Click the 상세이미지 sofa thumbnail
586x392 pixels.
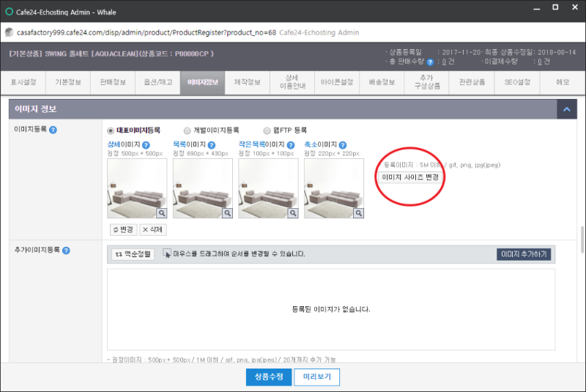click(137, 188)
